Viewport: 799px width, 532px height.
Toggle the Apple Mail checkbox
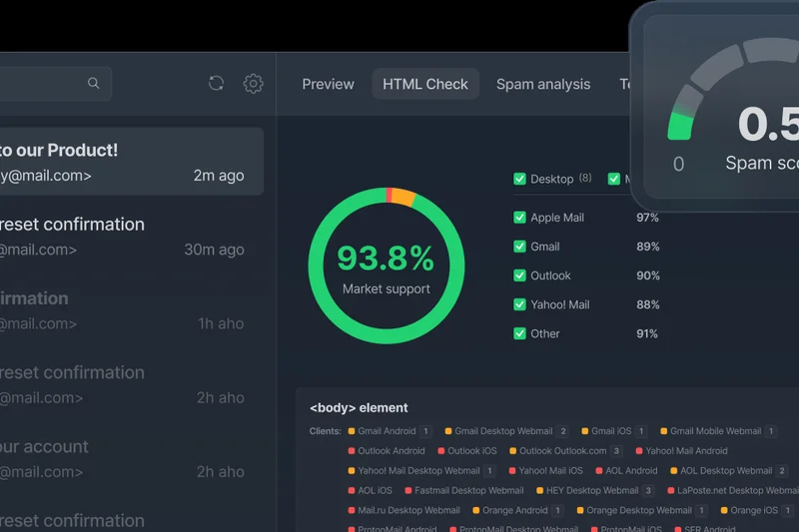(x=519, y=218)
